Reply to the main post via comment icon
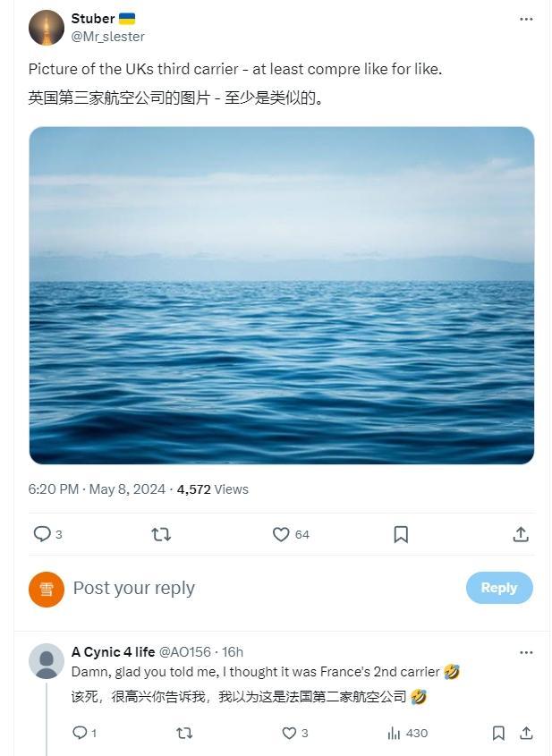This screenshot has height=756, width=552. (x=42, y=534)
